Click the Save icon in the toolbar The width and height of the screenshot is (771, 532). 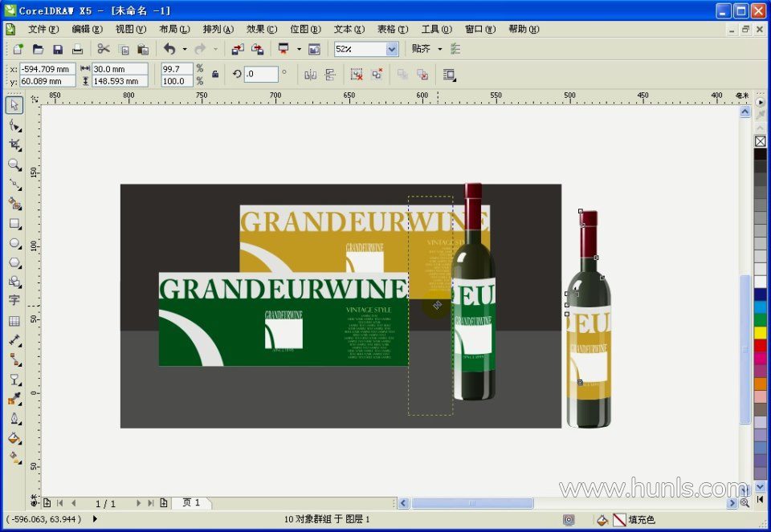[x=58, y=50]
